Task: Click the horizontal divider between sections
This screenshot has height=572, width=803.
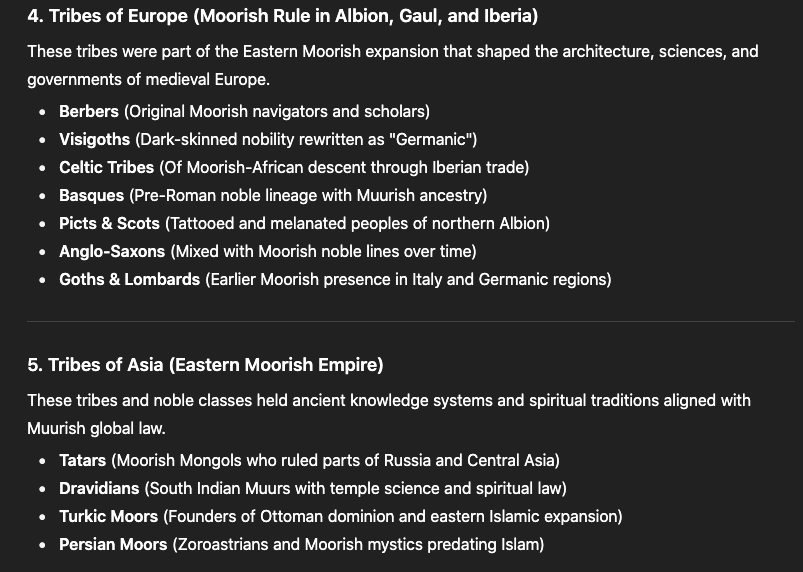Action: tap(411, 322)
